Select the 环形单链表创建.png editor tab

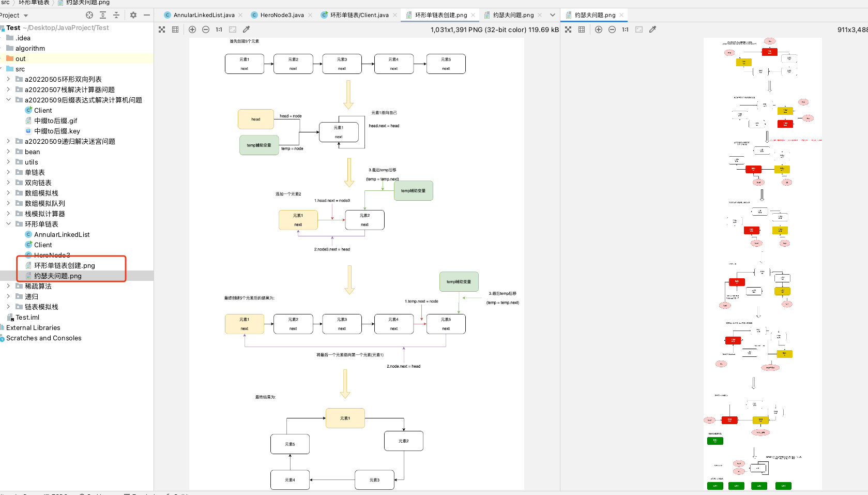click(440, 15)
